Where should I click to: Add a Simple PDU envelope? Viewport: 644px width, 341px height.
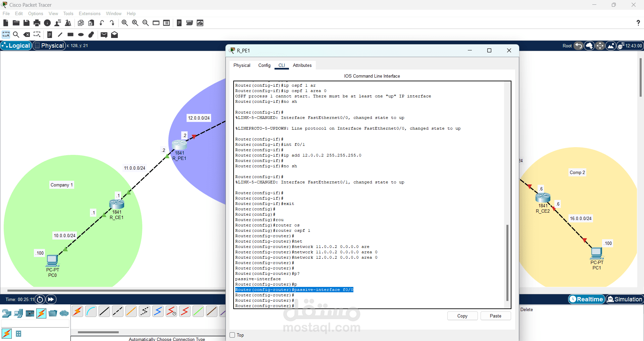[x=104, y=35]
